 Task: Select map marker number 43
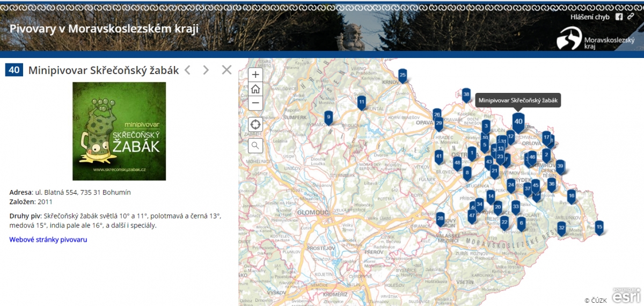[488, 162]
